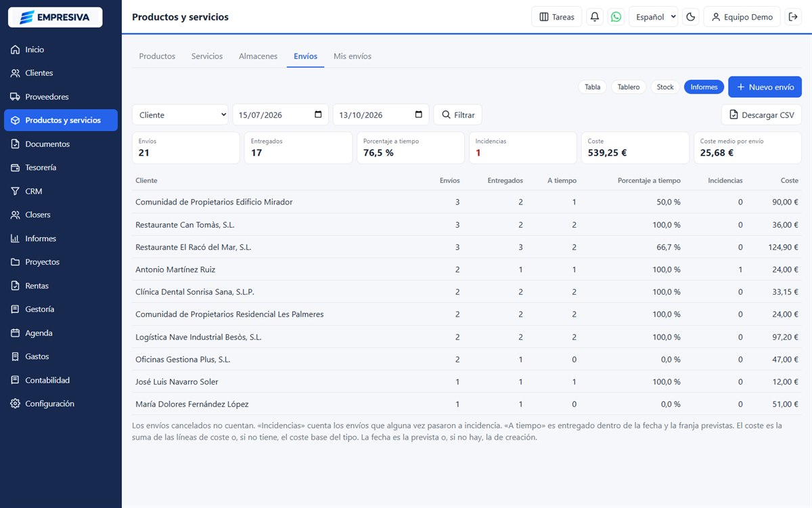Click the Documentos file icon
812x508 pixels.
pyautogui.click(x=16, y=144)
